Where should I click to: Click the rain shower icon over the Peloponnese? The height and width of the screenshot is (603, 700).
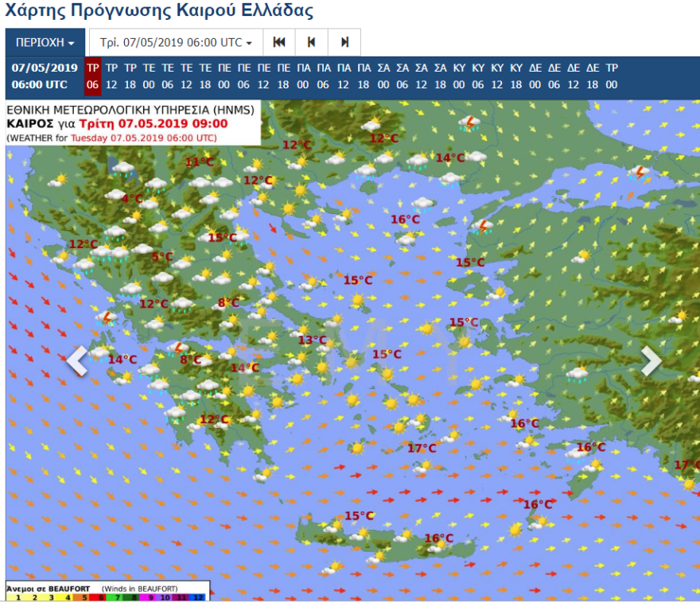pos(177,413)
